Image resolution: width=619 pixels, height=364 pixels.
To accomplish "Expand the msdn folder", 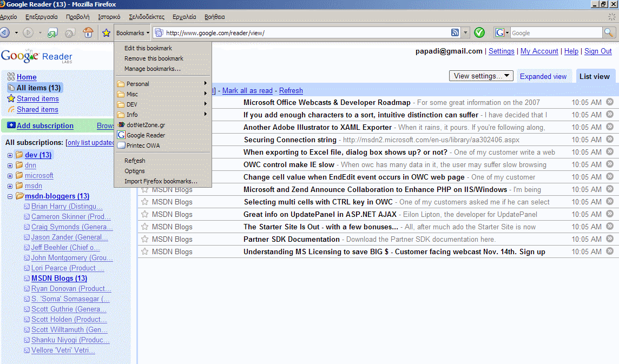I will click(10, 186).
